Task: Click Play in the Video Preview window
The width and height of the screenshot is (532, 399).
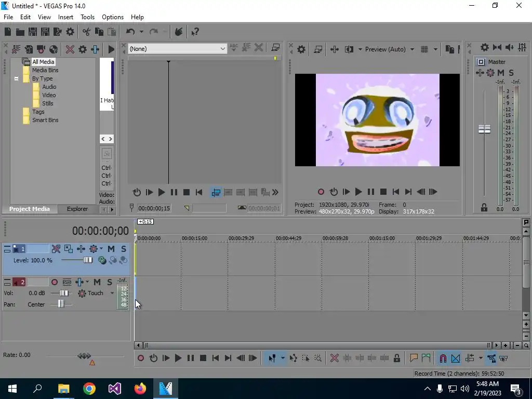Action: (x=358, y=192)
